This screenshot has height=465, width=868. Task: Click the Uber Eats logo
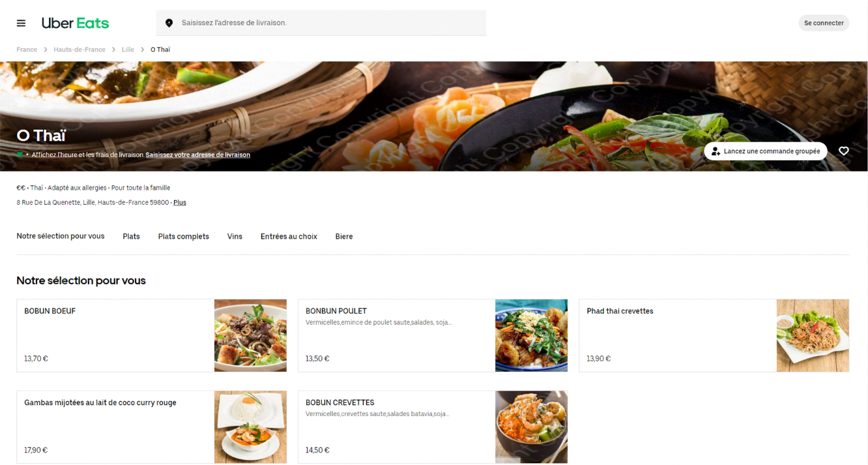coord(75,23)
